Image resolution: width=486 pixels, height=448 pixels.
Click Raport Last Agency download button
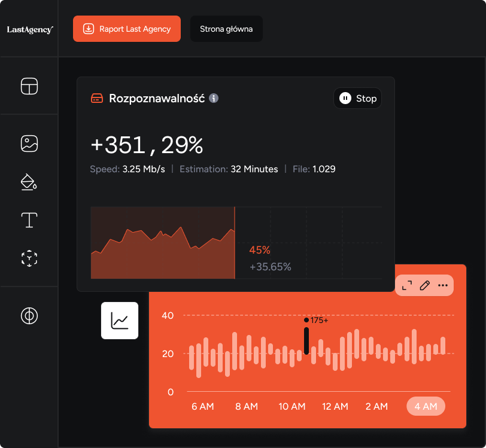pos(127,29)
